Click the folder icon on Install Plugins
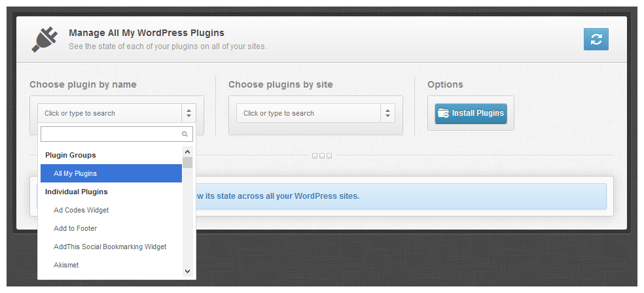The image size is (644, 293). click(443, 113)
